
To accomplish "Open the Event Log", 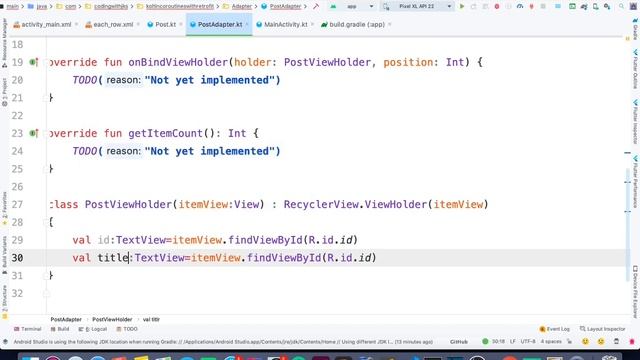I will tap(554, 329).
